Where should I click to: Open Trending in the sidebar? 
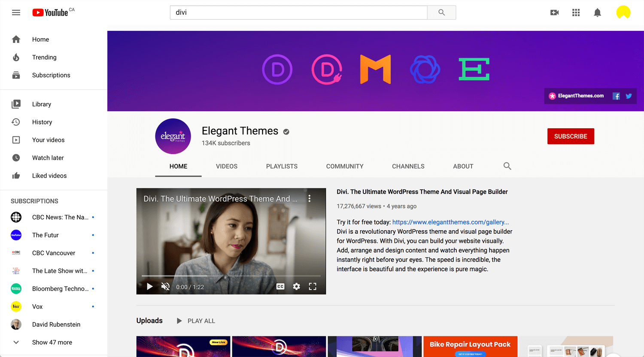(x=54, y=57)
